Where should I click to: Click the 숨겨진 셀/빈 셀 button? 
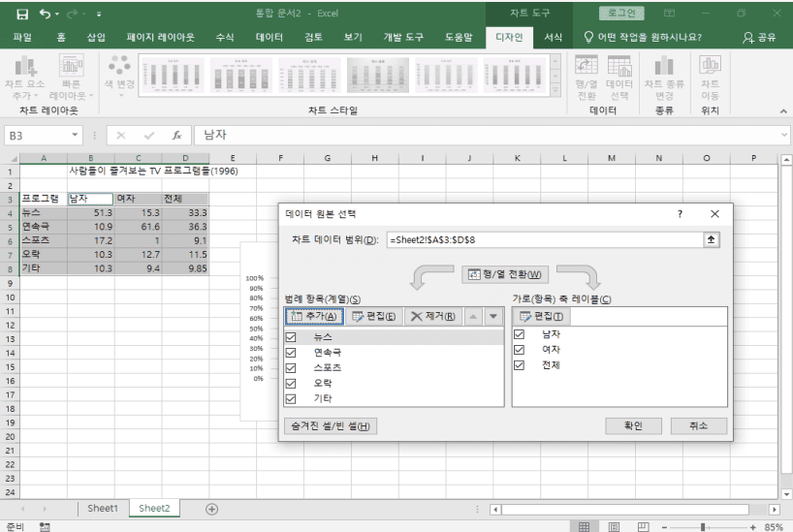pyautogui.click(x=330, y=426)
